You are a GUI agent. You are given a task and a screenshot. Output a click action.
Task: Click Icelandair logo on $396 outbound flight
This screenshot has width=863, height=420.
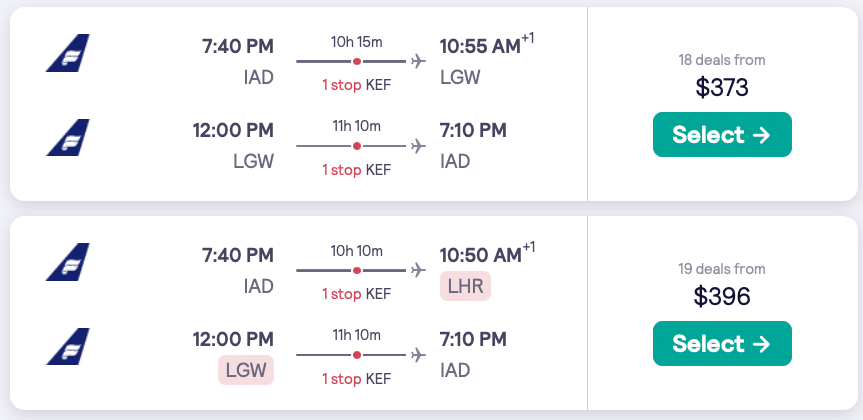pos(68,262)
